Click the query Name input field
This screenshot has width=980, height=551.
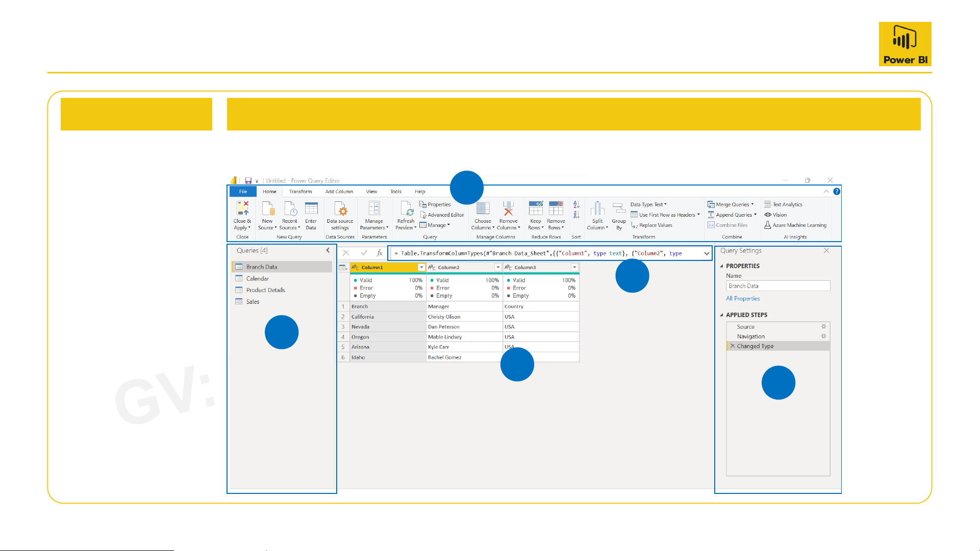tap(777, 286)
